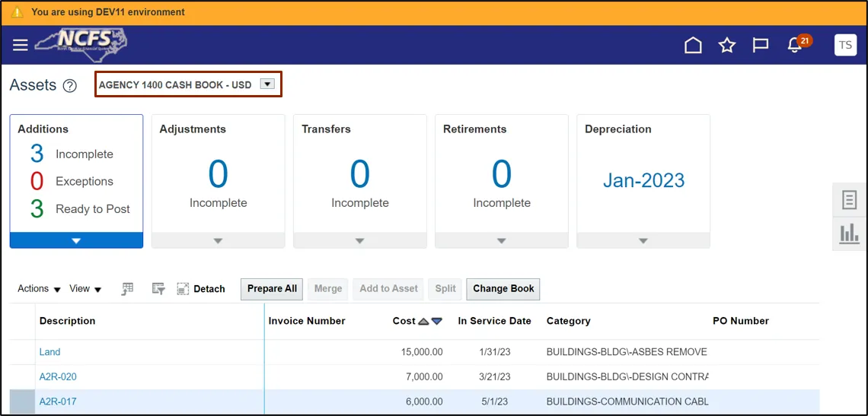Screen dimensions: 868x416
Task: Expand the Retirements tile arrow
Action: [501, 240]
